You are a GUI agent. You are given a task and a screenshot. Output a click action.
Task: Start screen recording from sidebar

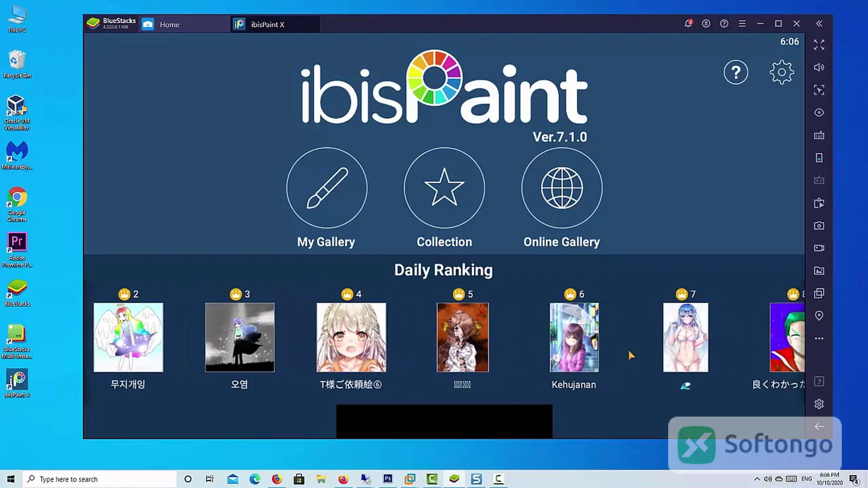(819, 248)
